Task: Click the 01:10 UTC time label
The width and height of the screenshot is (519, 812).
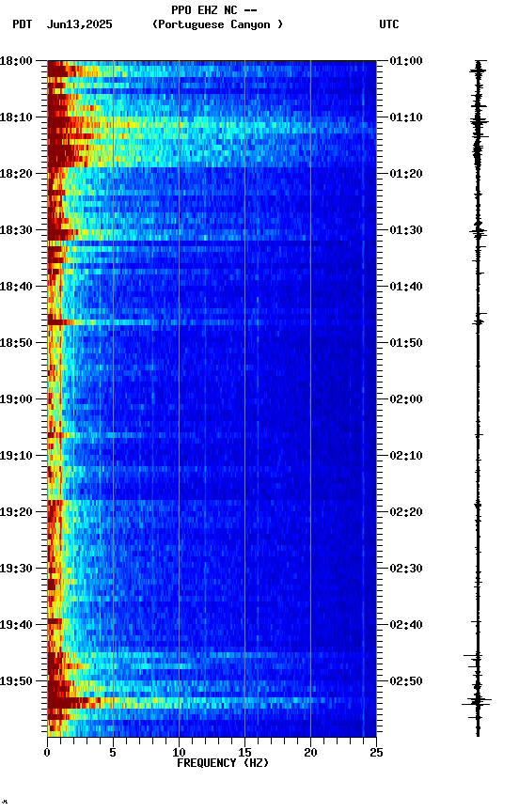Action: [x=406, y=117]
